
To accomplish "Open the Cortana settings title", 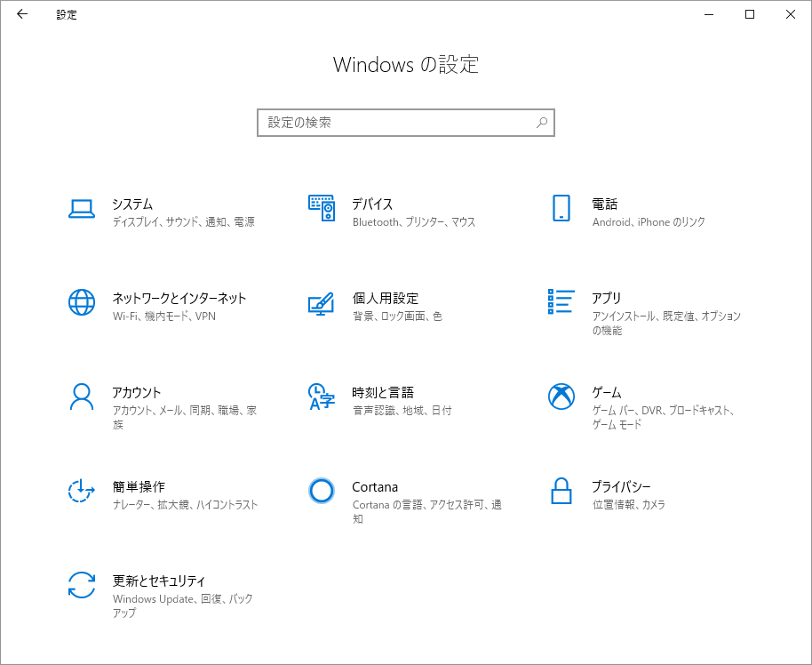I will tap(375, 487).
